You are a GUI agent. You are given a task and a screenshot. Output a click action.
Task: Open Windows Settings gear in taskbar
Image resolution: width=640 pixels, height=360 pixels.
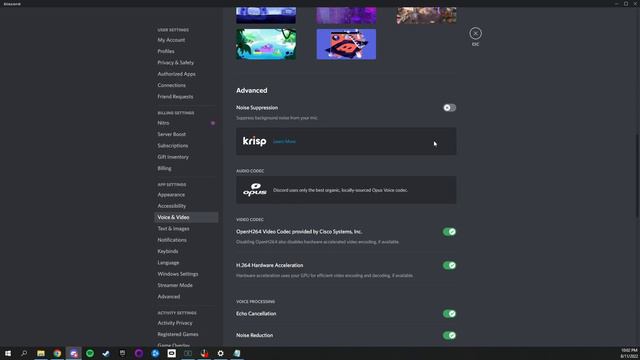220,353
